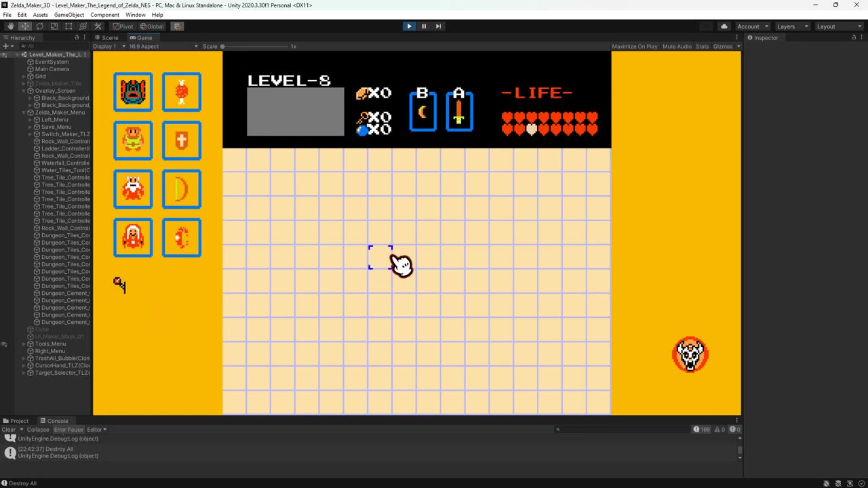Screen dimensions: 868x488
Task: Select the Move tool in toolbar
Action: (x=25, y=26)
